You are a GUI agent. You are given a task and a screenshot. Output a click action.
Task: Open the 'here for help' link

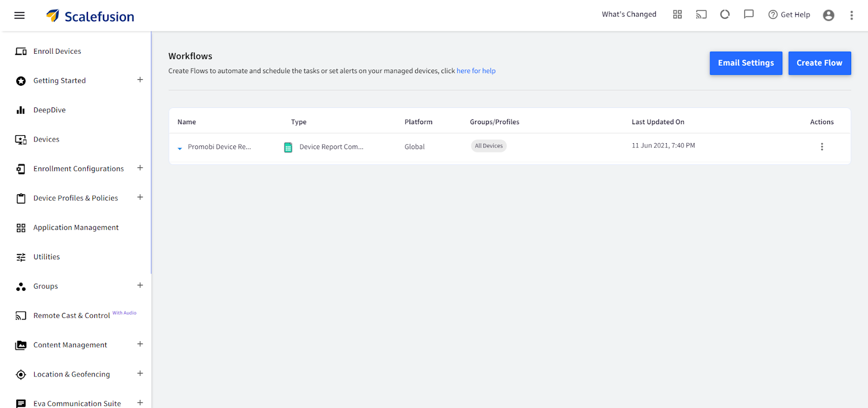pyautogui.click(x=476, y=71)
